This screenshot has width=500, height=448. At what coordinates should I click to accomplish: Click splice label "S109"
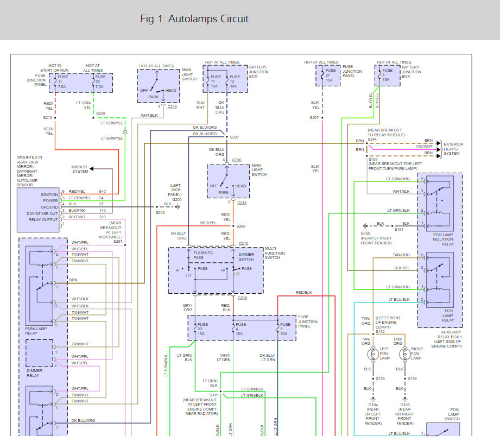click(x=373, y=159)
